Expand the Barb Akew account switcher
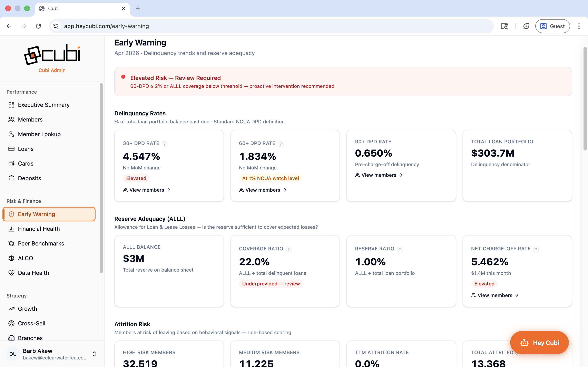 tap(94, 354)
